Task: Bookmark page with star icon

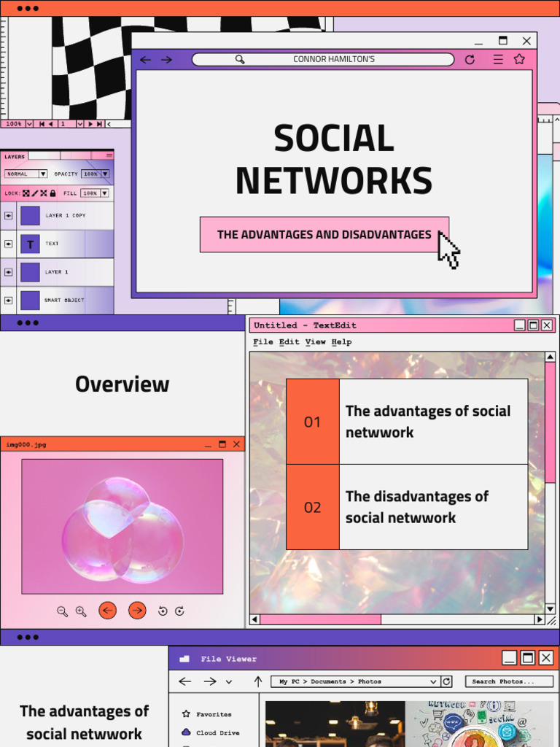Action: click(x=519, y=59)
